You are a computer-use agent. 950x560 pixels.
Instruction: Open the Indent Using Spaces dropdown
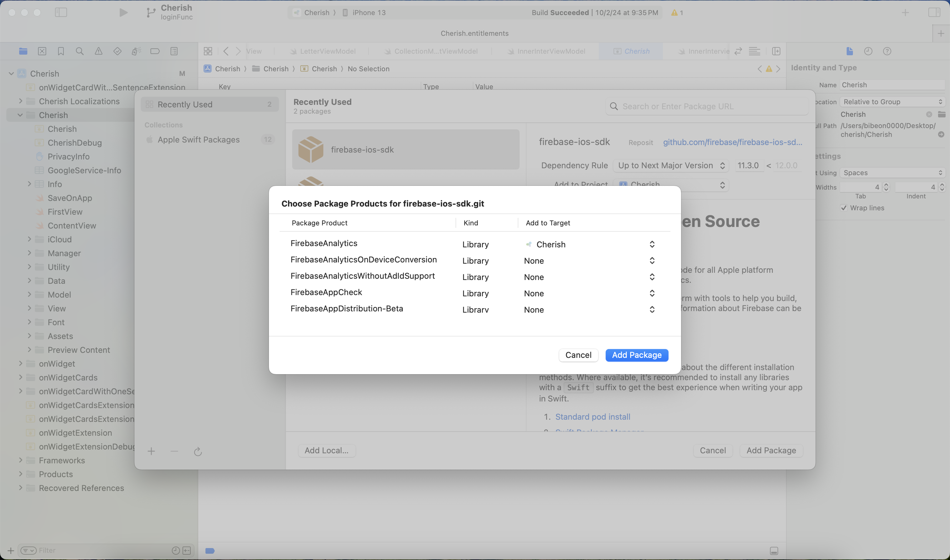(x=893, y=173)
